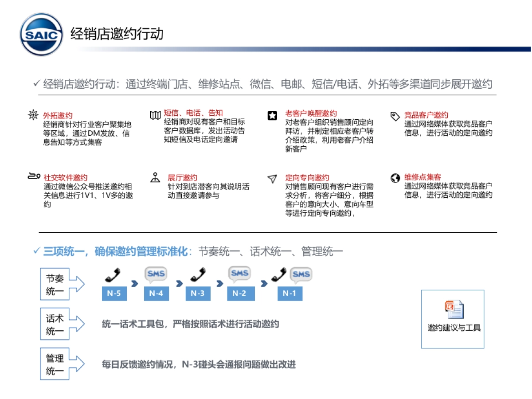Select the gear icon beside 外拓邀约

(33, 116)
